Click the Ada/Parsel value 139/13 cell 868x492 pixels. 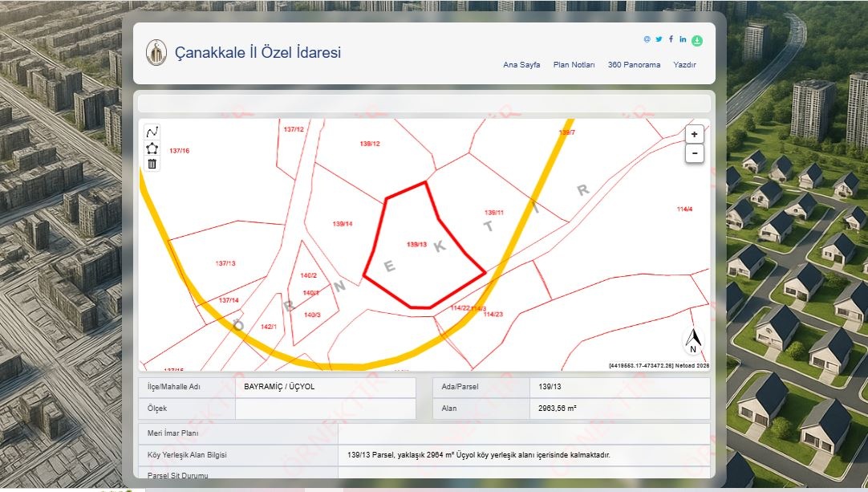pyautogui.click(x=619, y=387)
